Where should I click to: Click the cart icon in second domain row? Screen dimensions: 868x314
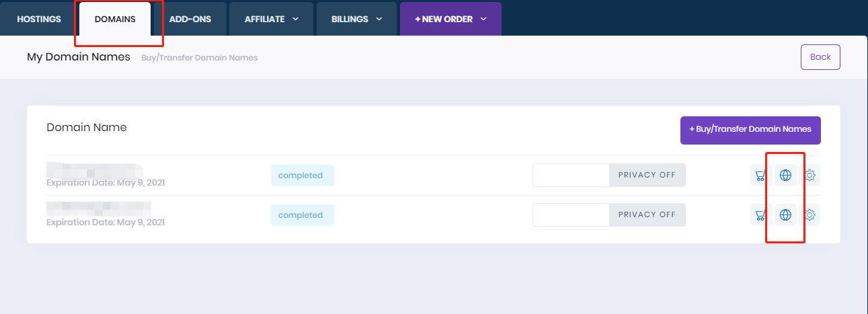tap(760, 215)
